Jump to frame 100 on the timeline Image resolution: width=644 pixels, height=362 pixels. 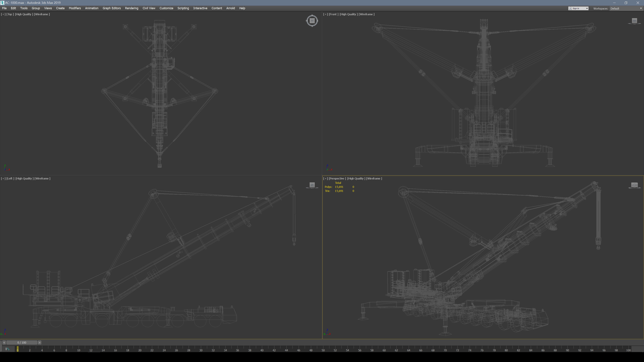tap(628, 350)
